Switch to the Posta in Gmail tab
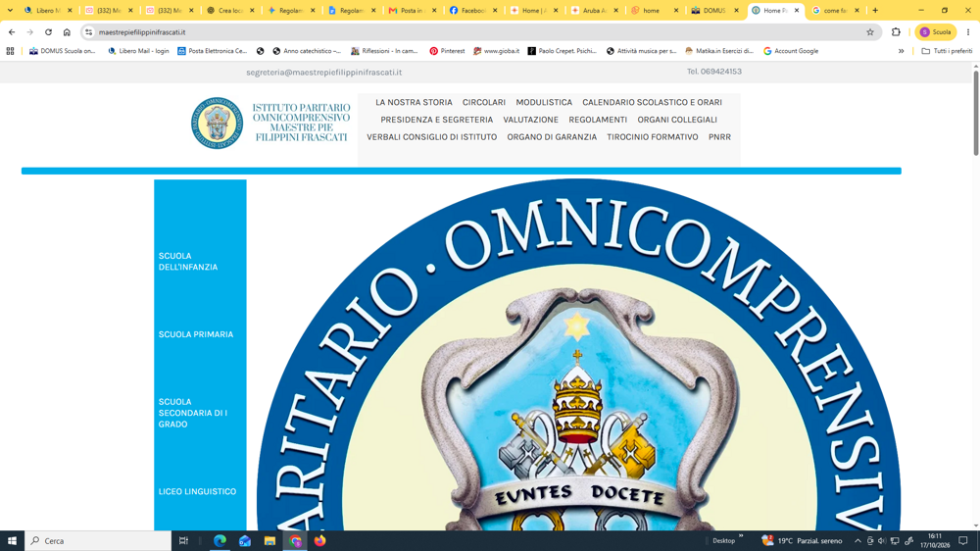The width and height of the screenshot is (980, 551). [413, 10]
